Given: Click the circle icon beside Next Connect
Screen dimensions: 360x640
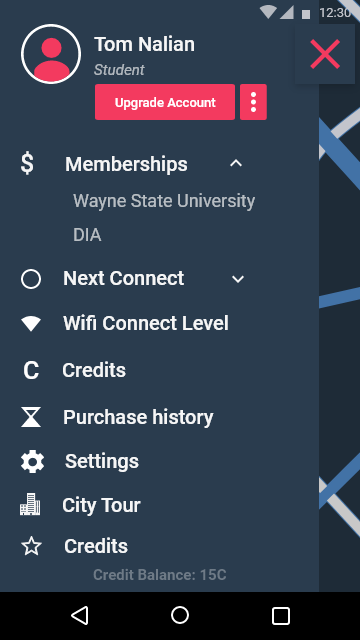Looking at the screenshot, I should 31,279.
